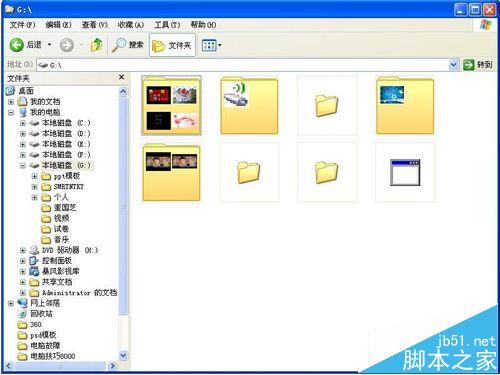500x375 pixels.
Task: Select psd模板 folder in tree
Action: click(x=43, y=335)
